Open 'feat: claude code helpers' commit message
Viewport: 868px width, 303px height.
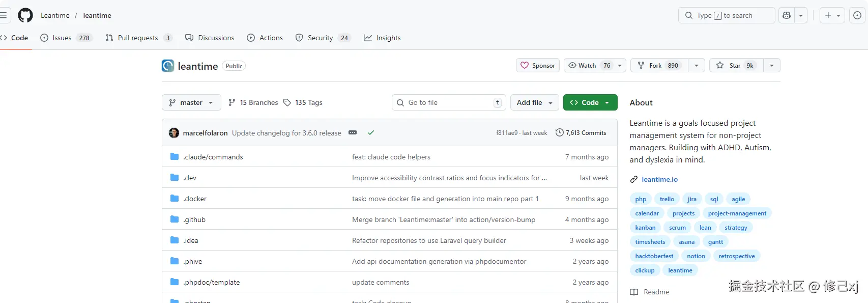(x=391, y=157)
